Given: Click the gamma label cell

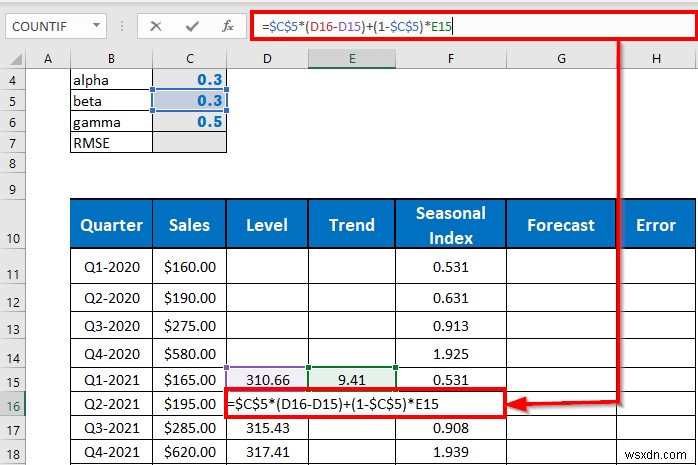Looking at the screenshot, I should 111,122.
